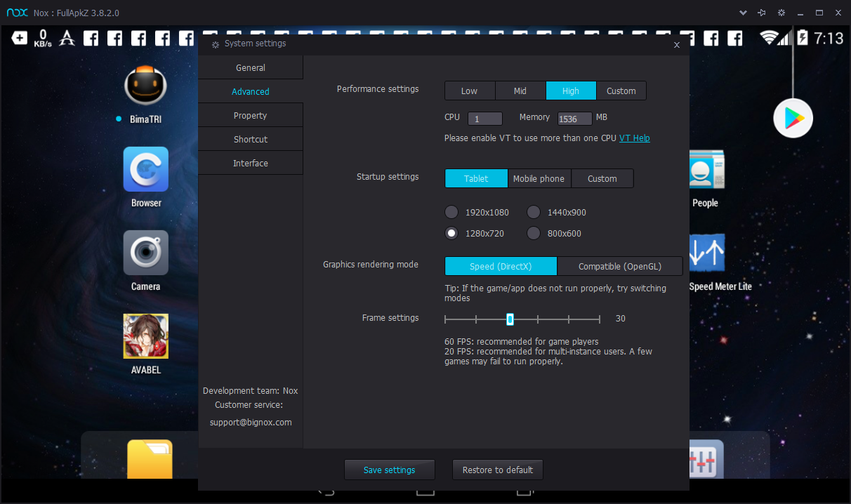
Task: Choose Custom startup settings
Action: 602,178
